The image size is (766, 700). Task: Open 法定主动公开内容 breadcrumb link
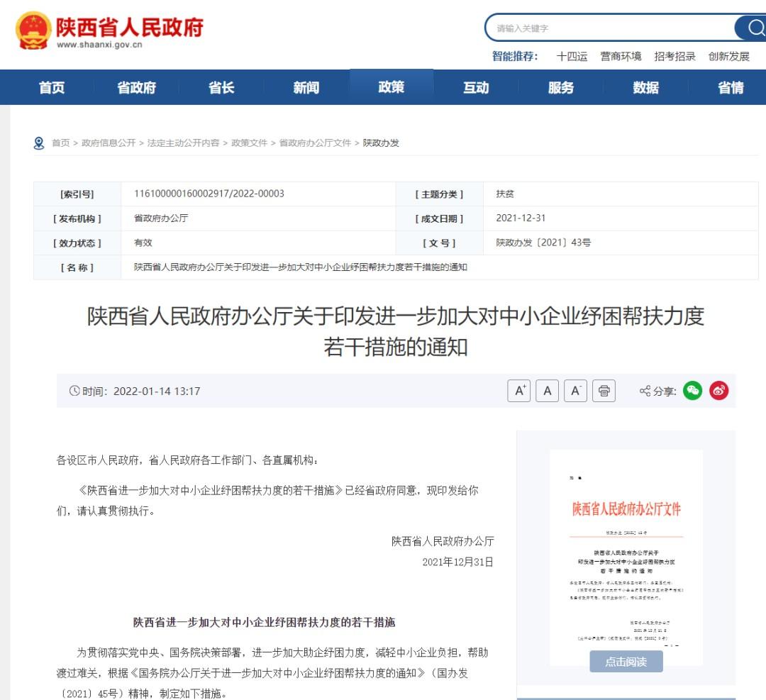coord(183,143)
